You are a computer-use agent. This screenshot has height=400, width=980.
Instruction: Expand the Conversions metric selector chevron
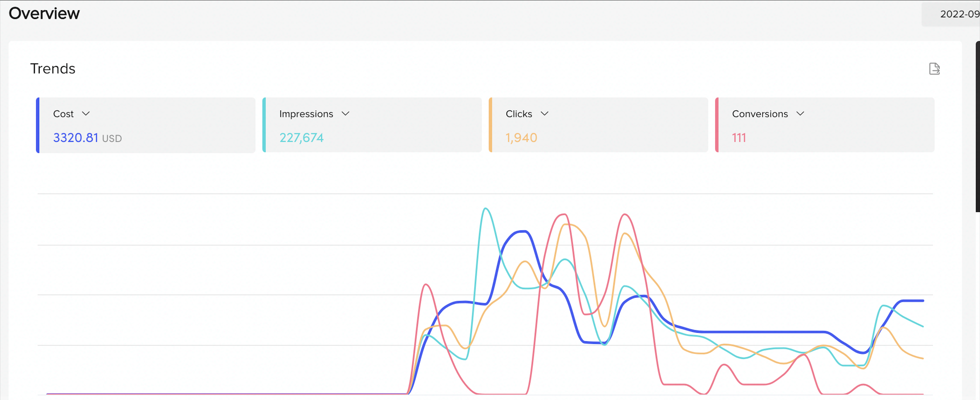click(800, 113)
